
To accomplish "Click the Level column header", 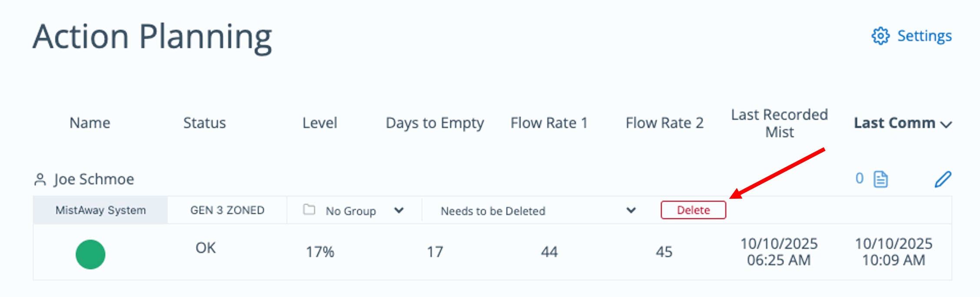I will [319, 123].
